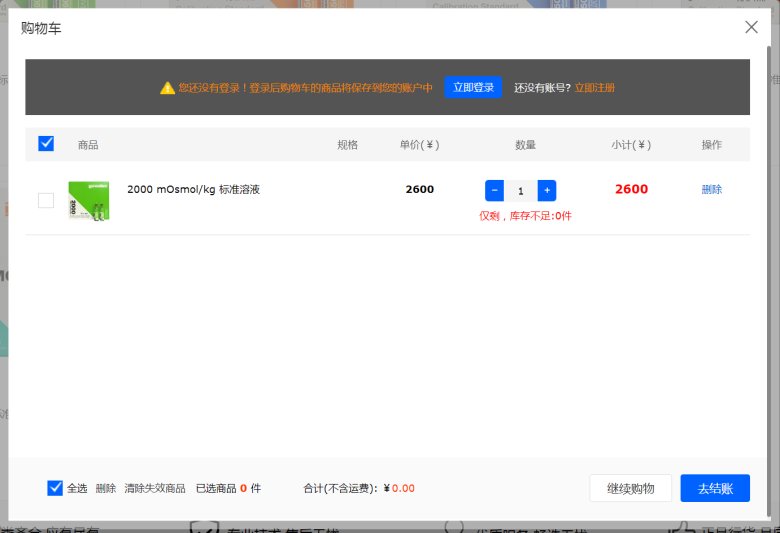Open the 2000 mOsmol/kg 标准溶液 product link

pos(193,189)
